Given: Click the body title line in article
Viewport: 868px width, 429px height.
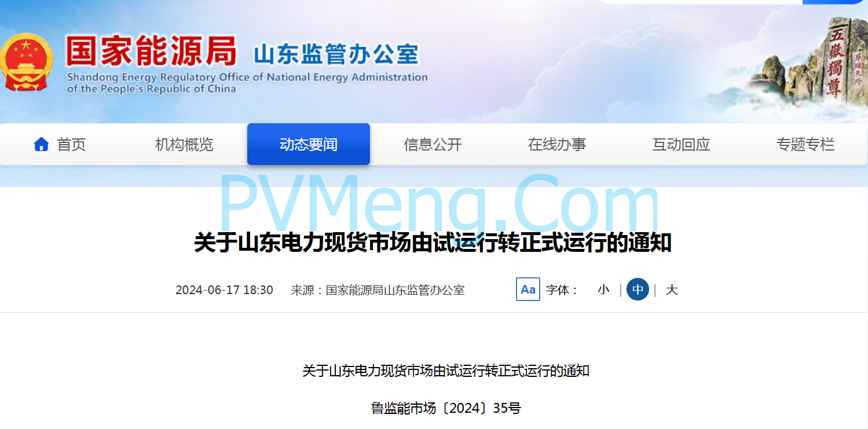Looking at the screenshot, I should tap(446, 371).
